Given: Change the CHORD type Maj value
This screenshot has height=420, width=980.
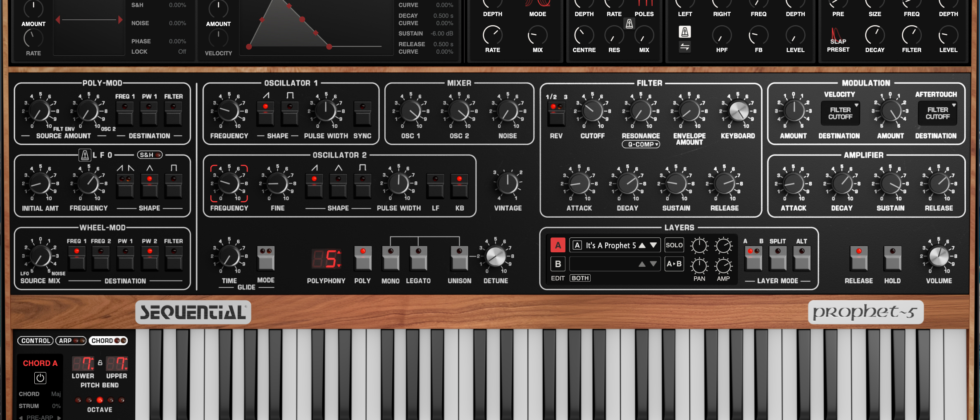Looking at the screenshot, I should pyautogui.click(x=56, y=394).
